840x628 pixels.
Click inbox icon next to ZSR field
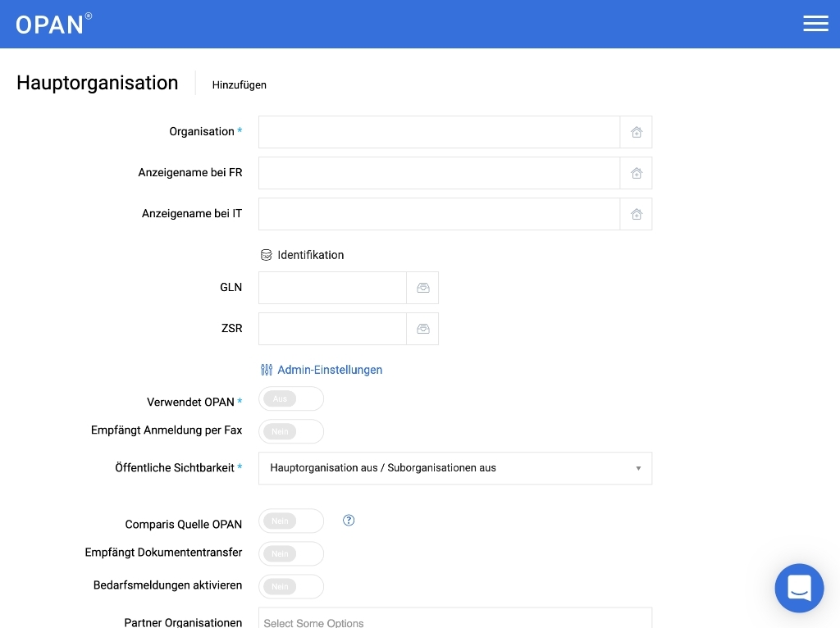click(x=422, y=329)
